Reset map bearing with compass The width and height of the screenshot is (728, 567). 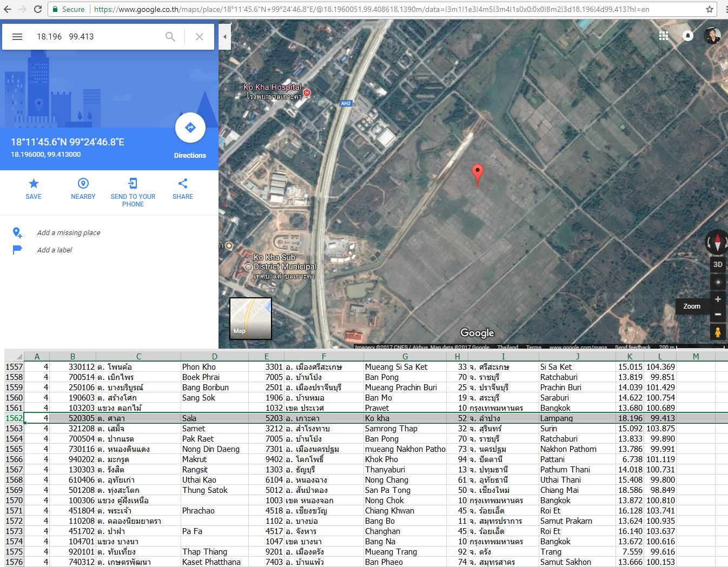coord(718,242)
